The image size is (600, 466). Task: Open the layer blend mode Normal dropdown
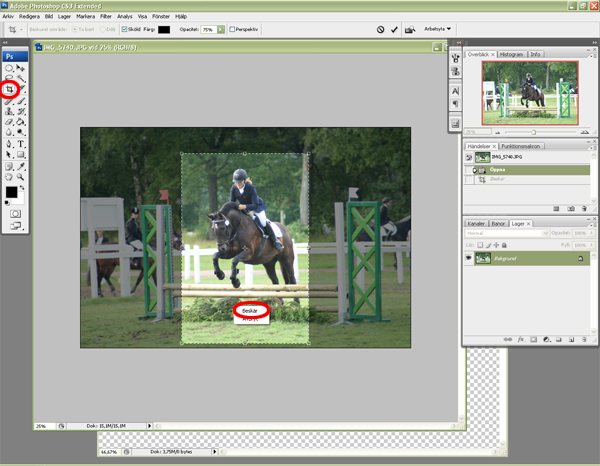click(x=507, y=233)
